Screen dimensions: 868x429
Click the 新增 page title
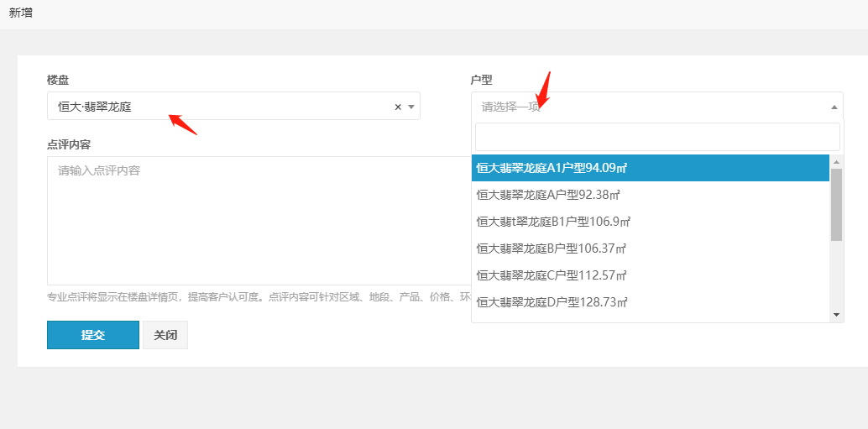[x=21, y=13]
